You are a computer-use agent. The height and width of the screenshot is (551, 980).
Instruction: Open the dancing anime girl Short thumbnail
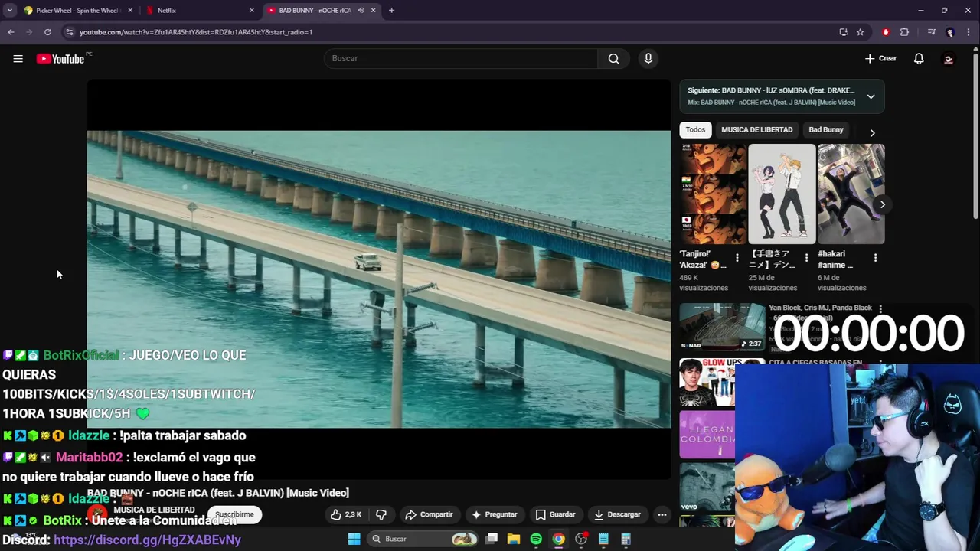pyautogui.click(x=782, y=194)
